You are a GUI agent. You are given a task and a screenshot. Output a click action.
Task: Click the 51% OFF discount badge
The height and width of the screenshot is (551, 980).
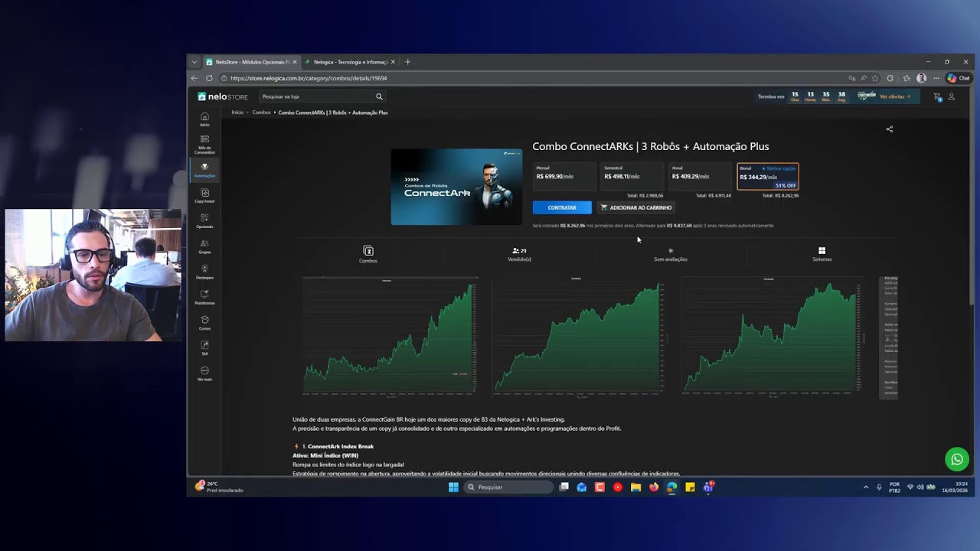point(786,185)
